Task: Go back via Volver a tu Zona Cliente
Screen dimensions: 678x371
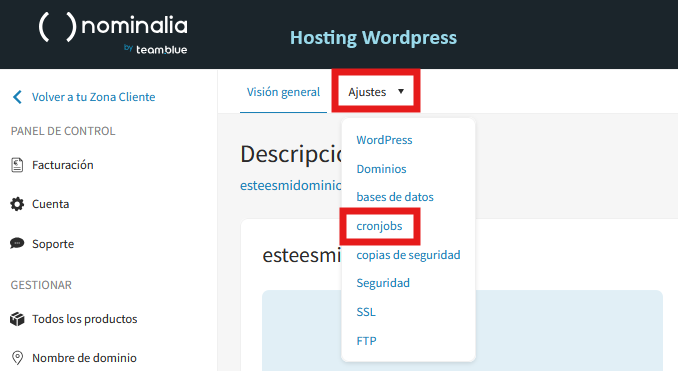Action: pos(93,97)
